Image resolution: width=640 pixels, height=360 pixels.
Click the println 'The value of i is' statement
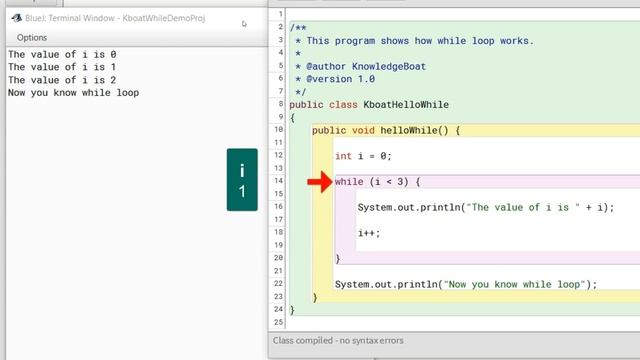(x=486, y=207)
